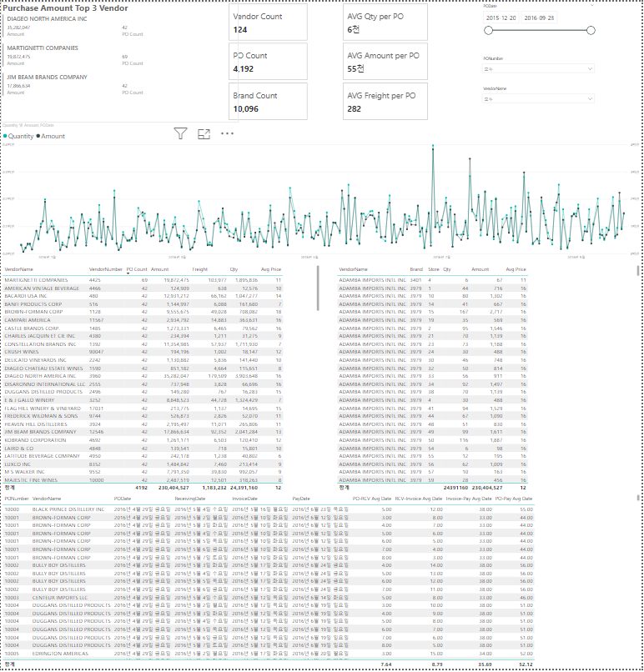This screenshot has width=644, height=672.
Task: Sort by PO-Pay Avg Date column
Action: (x=514, y=499)
